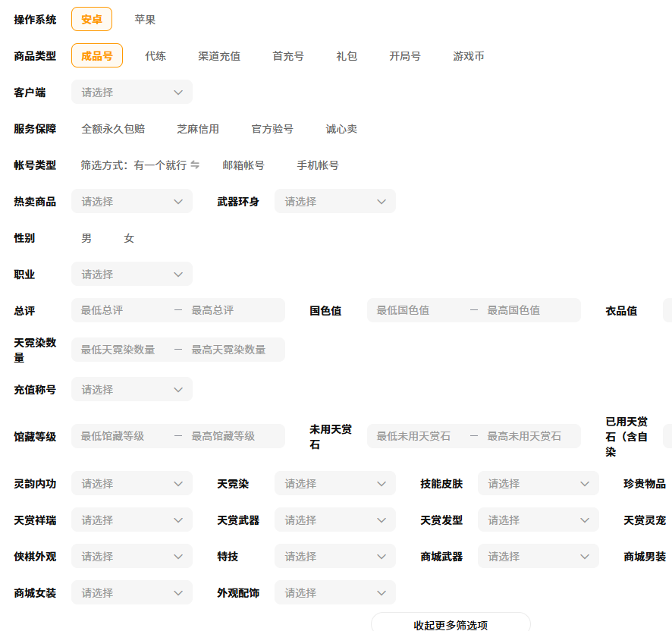This screenshot has width=672, height=631.
Task: Click the 最低总评 input field
Action: click(x=121, y=310)
